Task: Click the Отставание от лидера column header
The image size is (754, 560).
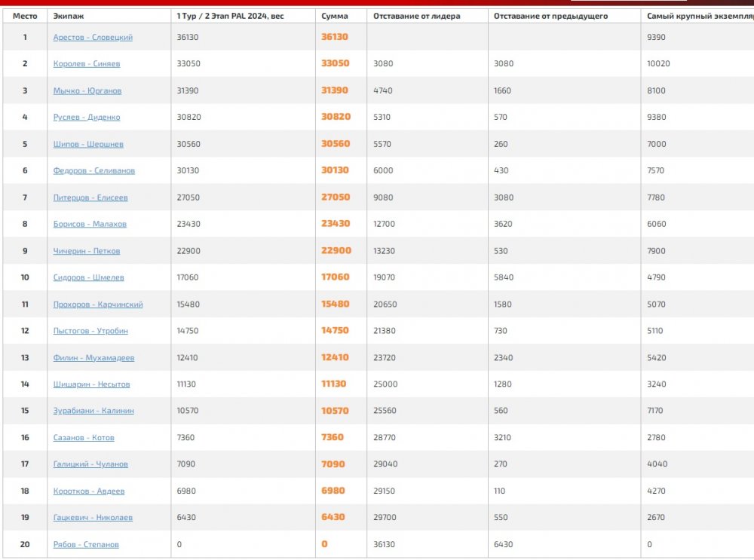Action: pos(417,16)
